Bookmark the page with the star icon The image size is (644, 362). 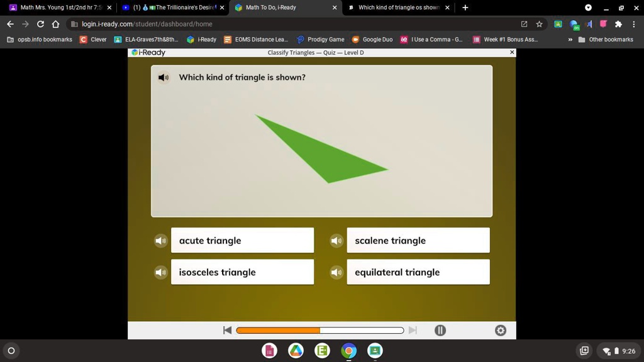(538, 23)
